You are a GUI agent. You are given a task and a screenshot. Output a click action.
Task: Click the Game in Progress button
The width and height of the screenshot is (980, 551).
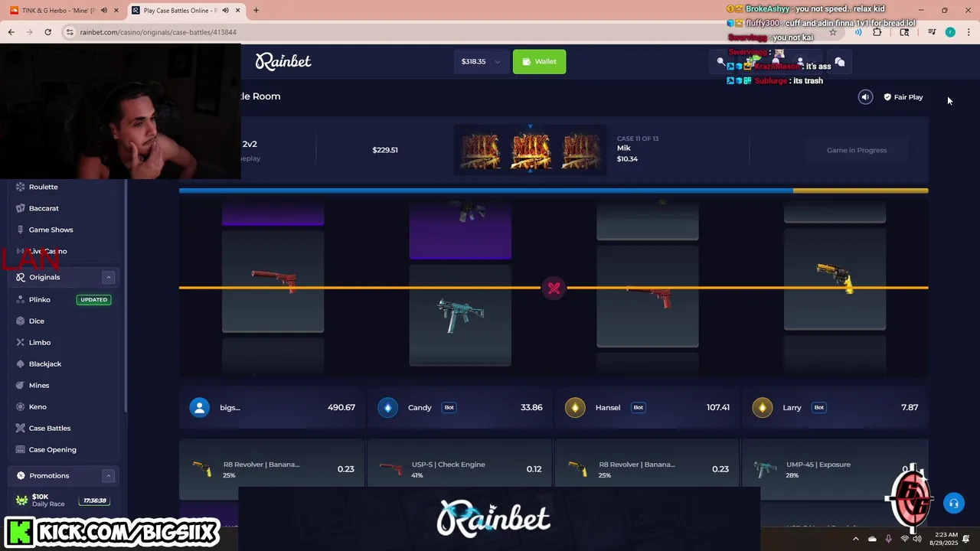tap(856, 150)
